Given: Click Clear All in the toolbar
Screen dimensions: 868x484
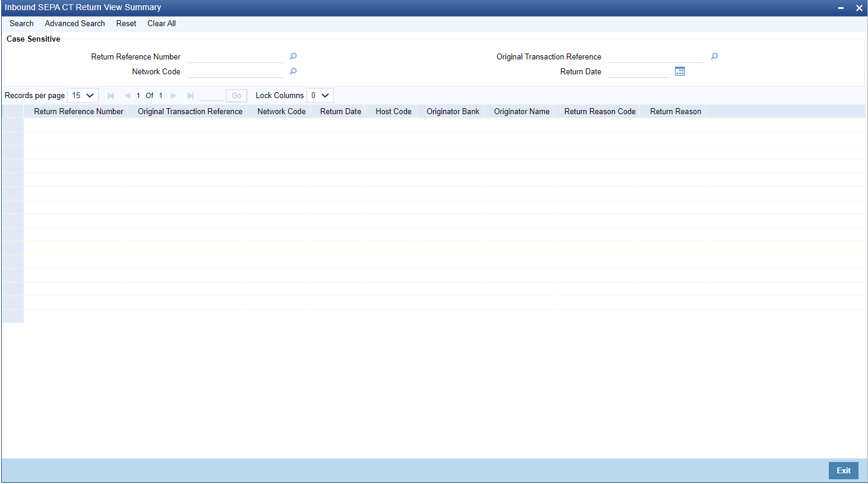Looking at the screenshot, I should click(162, 24).
